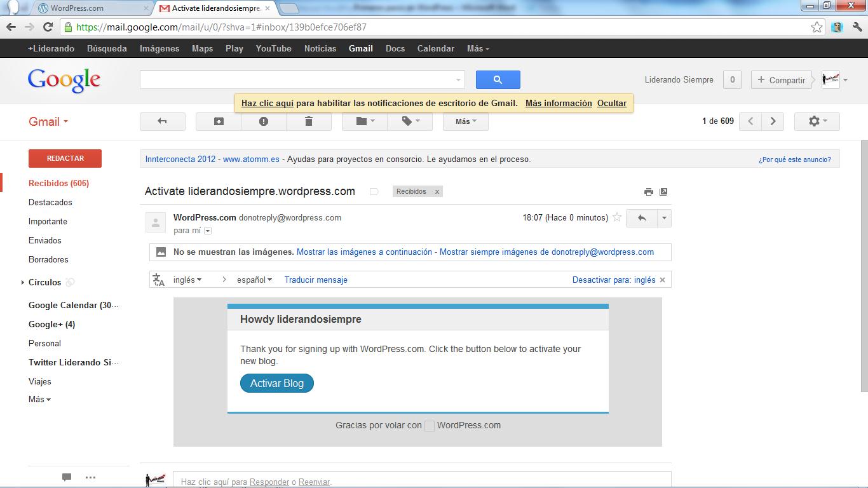Go to newer conversation arrow
Viewport: 868px width, 488px height.
pos(750,121)
